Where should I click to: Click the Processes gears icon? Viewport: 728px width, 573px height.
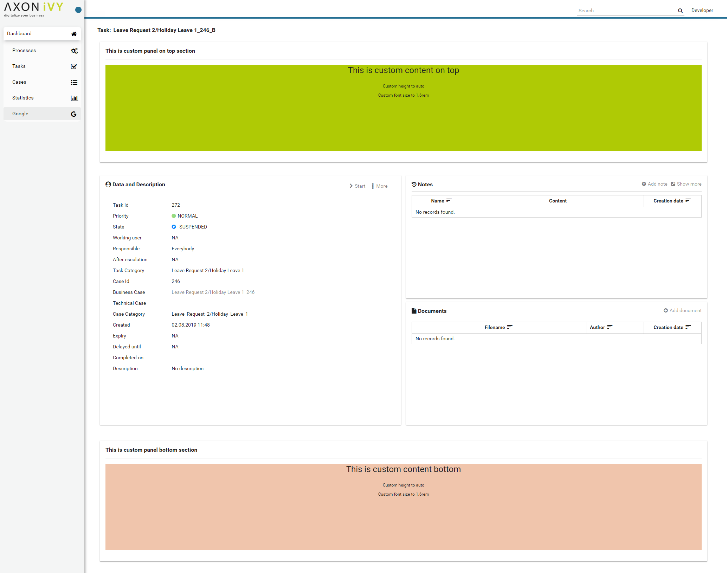[74, 51]
